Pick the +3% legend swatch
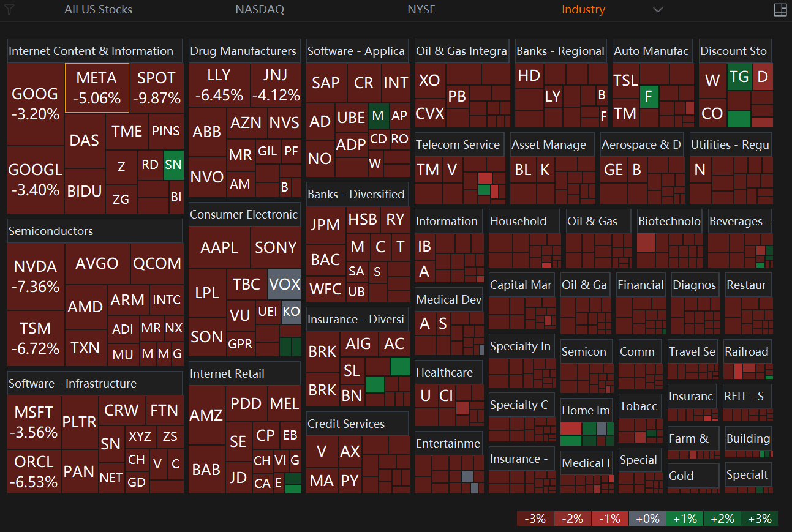The image size is (792, 532). [x=760, y=519]
